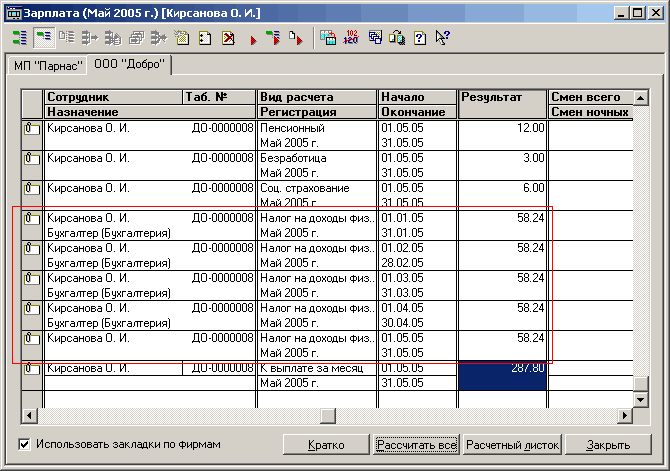Select the pressed single-employee view toolbar icon
Viewport: 670px width, 471px height.
pos(44,38)
